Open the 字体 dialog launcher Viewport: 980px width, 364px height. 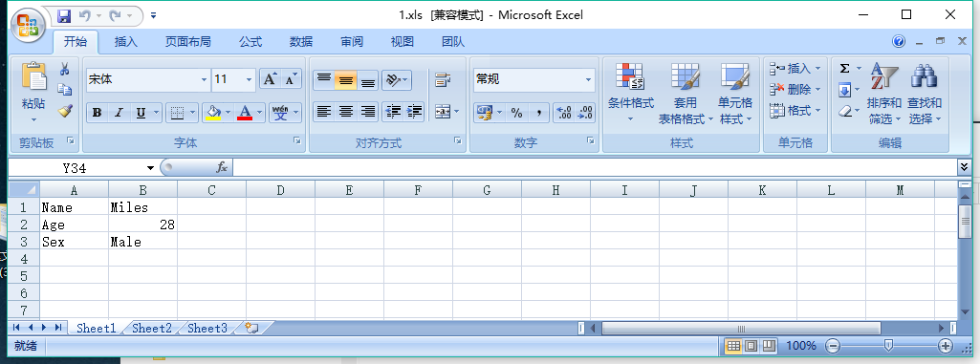pos(297,141)
